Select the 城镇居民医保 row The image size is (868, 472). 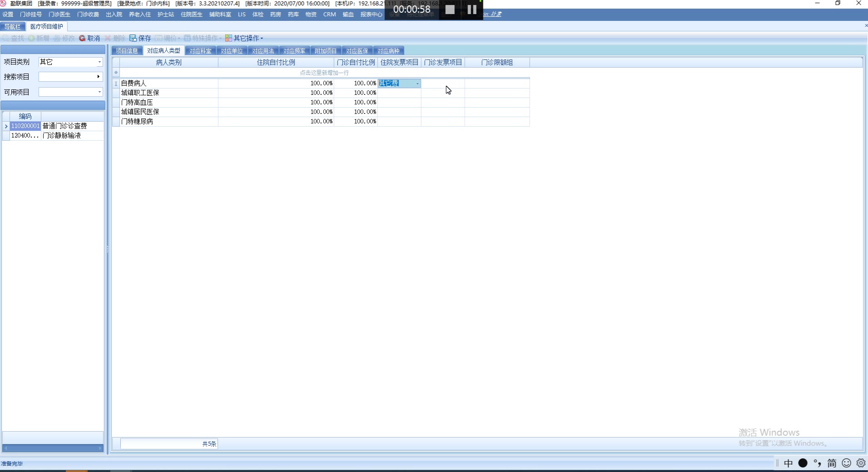click(x=321, y=112)
